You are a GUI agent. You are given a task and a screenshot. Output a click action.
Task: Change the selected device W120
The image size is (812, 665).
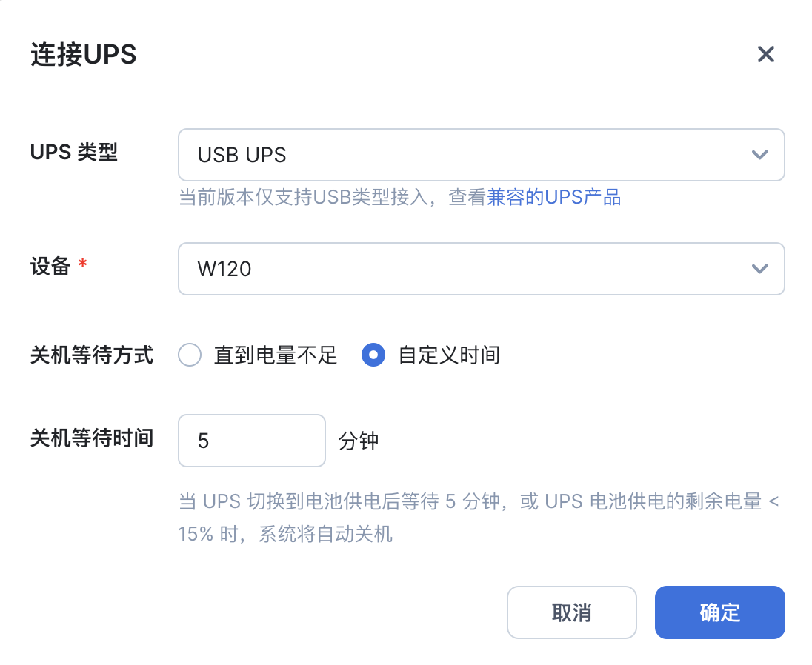[x=482, y=269]
